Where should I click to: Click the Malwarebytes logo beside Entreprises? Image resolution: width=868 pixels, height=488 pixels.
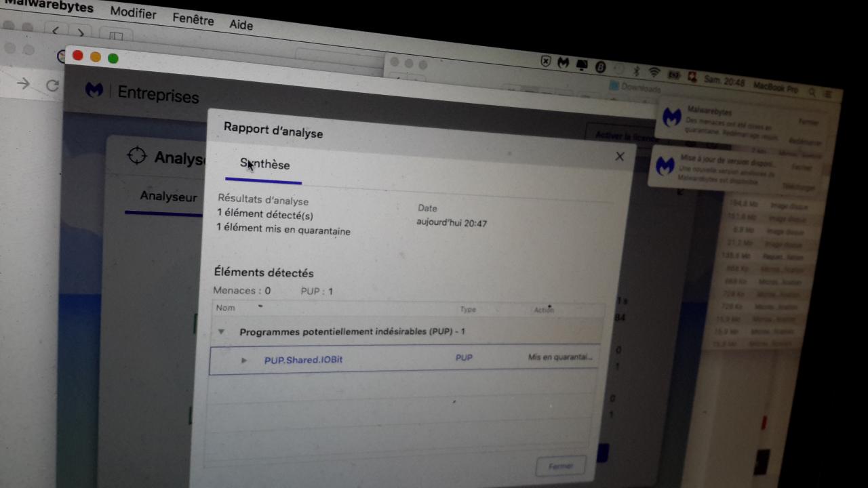(94, 89)
